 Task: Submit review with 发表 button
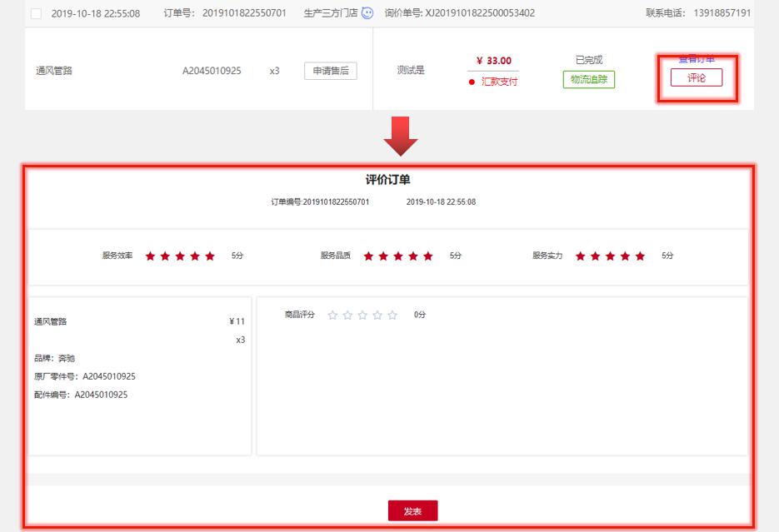(413, 510)
